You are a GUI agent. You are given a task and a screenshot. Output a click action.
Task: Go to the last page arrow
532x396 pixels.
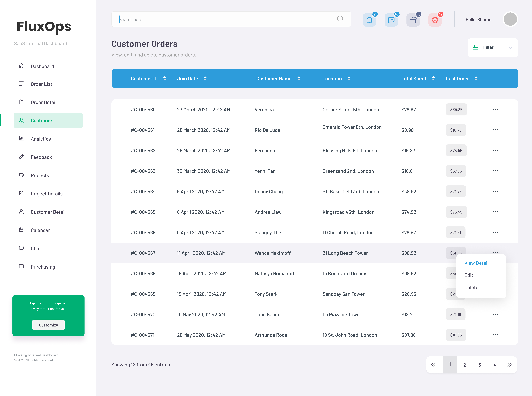(509, 365)
